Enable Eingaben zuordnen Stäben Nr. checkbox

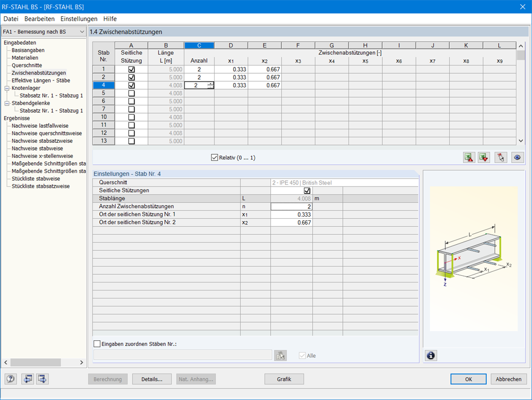97,344
